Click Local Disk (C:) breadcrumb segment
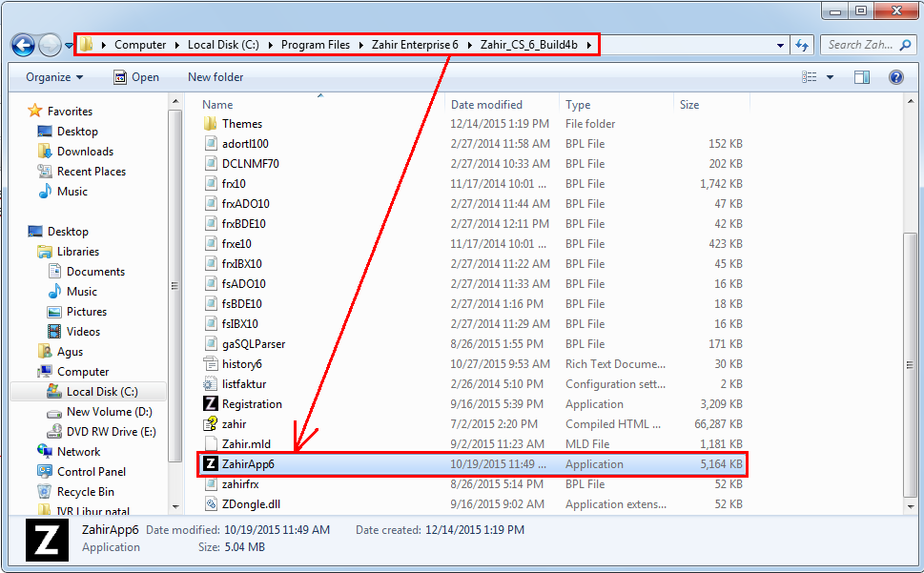The width and height of the screenshot is (924, 573). tap(223, 45)
